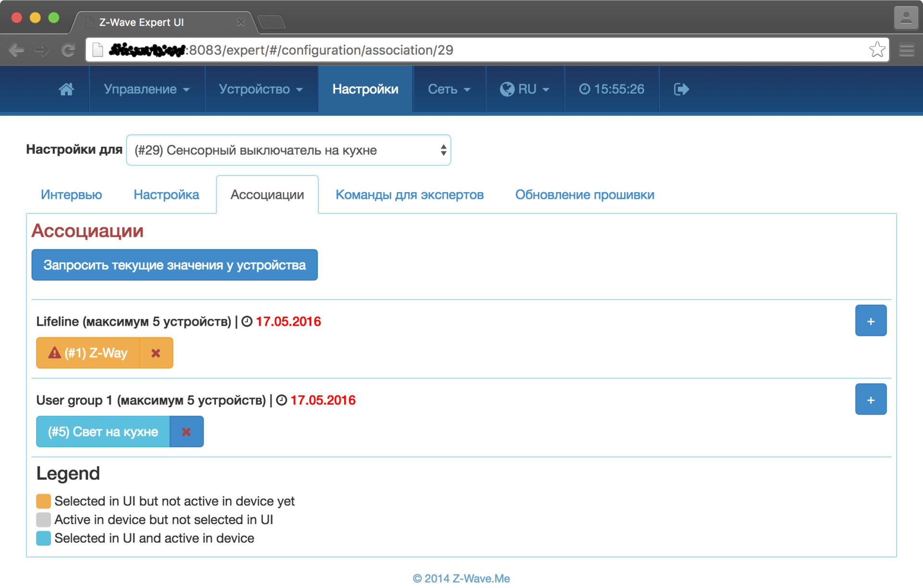Open device selector Сенсорный выключатель на кухне

coord(288,150)
